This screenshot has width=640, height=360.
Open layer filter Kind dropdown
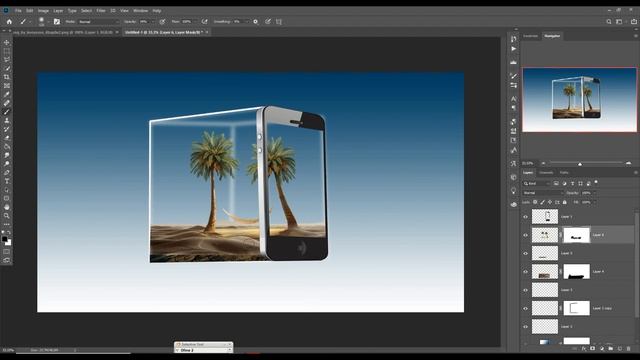coord(537,184)
